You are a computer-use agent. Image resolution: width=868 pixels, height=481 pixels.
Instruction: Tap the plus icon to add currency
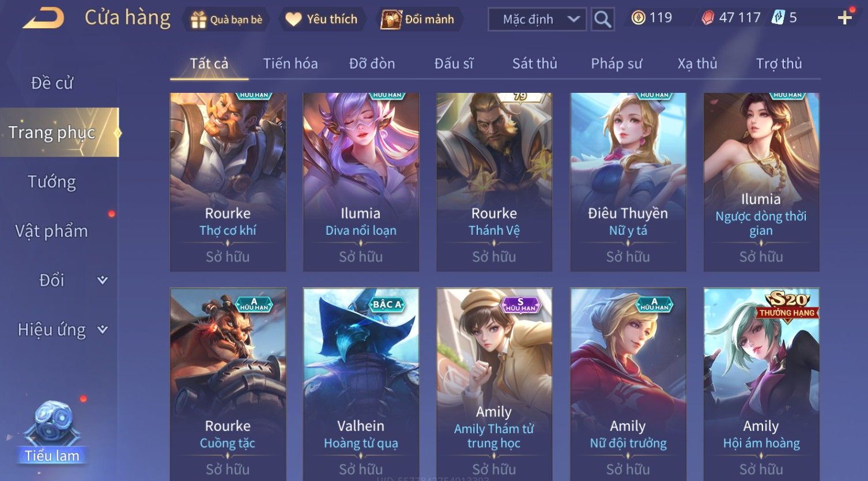845,18
